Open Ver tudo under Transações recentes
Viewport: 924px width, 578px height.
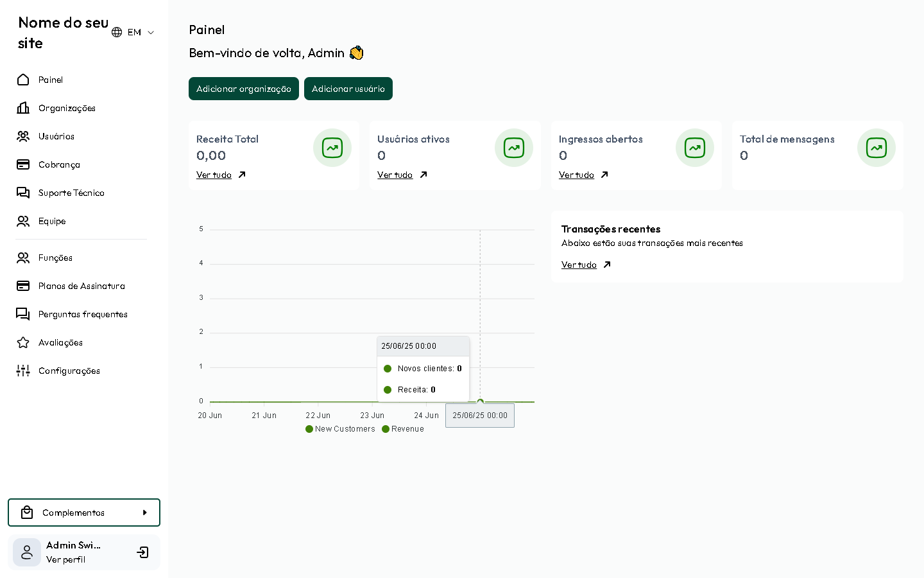coord(579,265)
